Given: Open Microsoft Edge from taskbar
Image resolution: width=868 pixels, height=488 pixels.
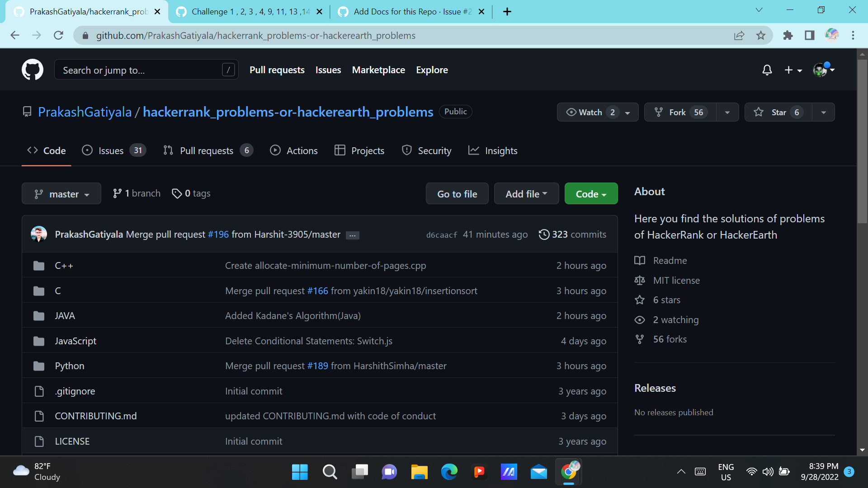Looking at the screenshot, I should pos(449,472).
